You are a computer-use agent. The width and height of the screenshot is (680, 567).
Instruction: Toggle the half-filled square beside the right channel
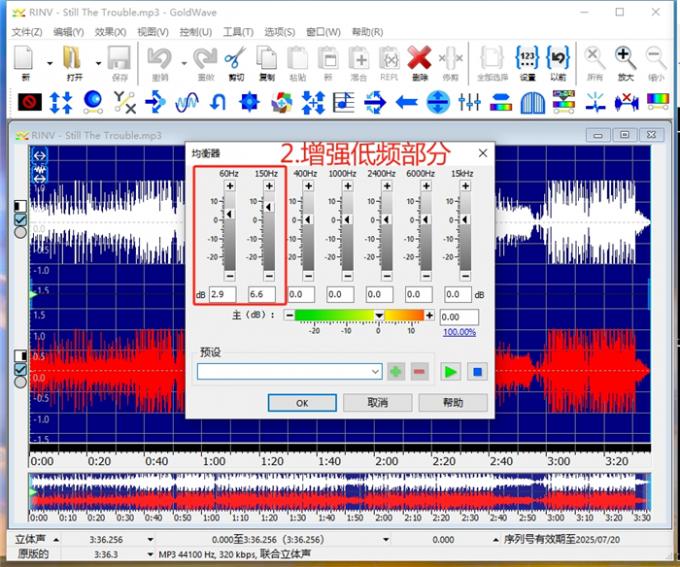[20, 356]
